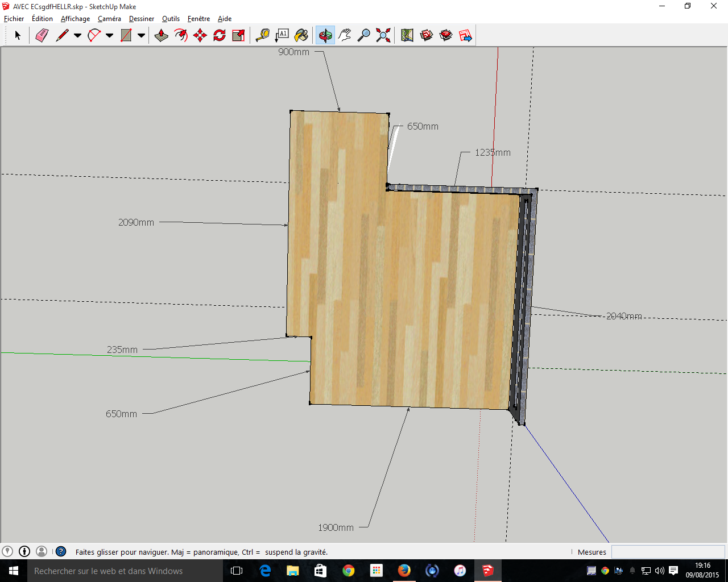Toggle the Instructor help icon in status bar

61,551
